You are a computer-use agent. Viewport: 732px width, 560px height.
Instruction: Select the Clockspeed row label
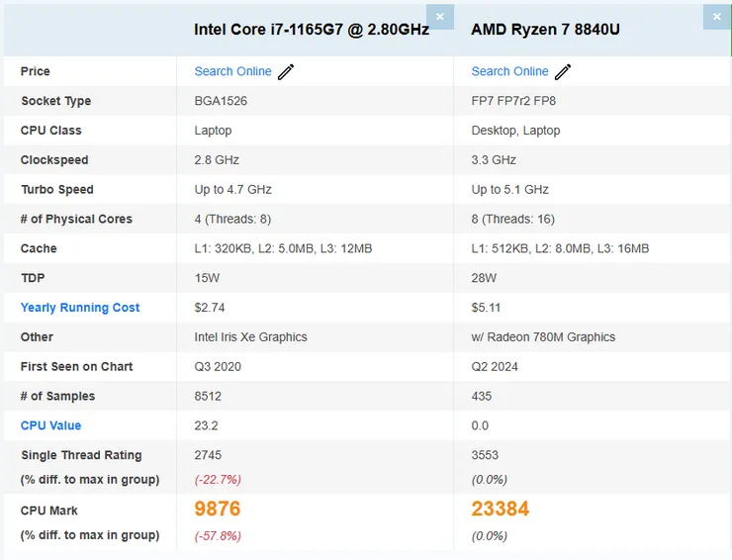click(x=54, y=160)
